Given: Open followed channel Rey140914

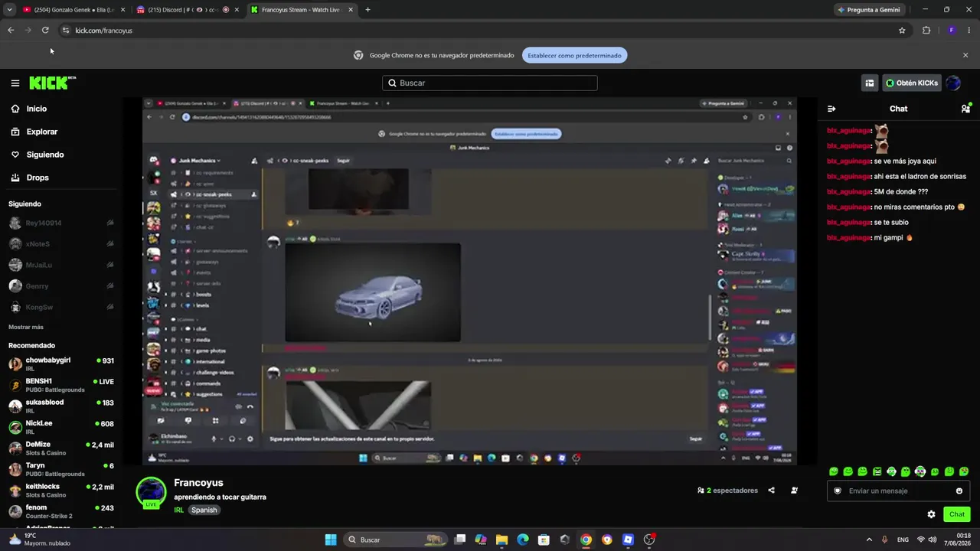Looking at the screenshot, I should [61, 223].
